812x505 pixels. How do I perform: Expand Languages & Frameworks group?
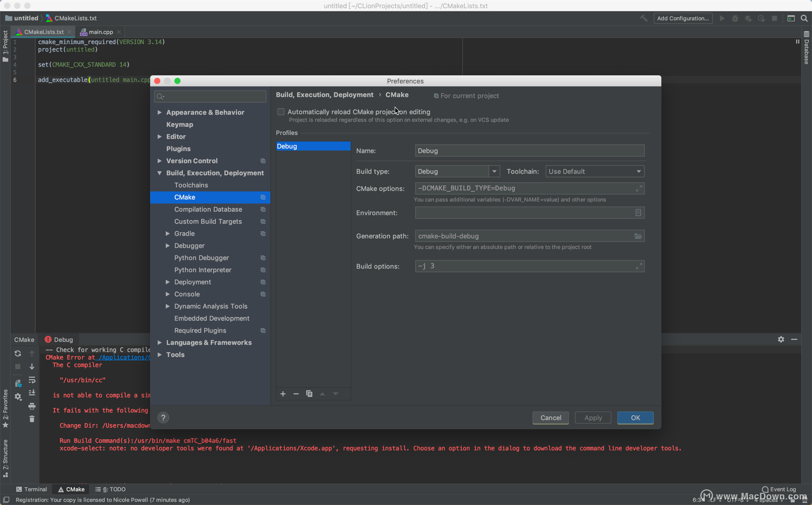tap(160, 342)
